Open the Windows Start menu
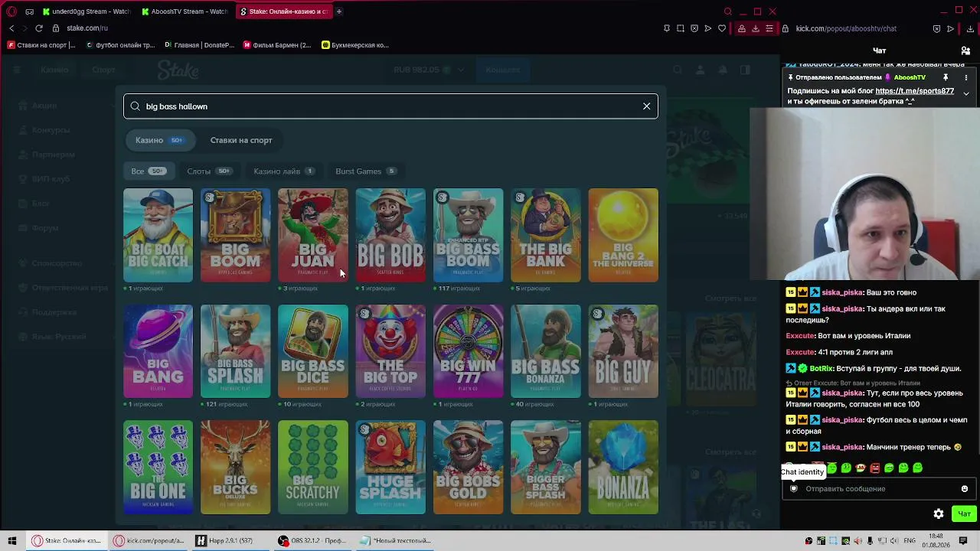The width and height of the screenshot is (980, 551). (12, 540)
